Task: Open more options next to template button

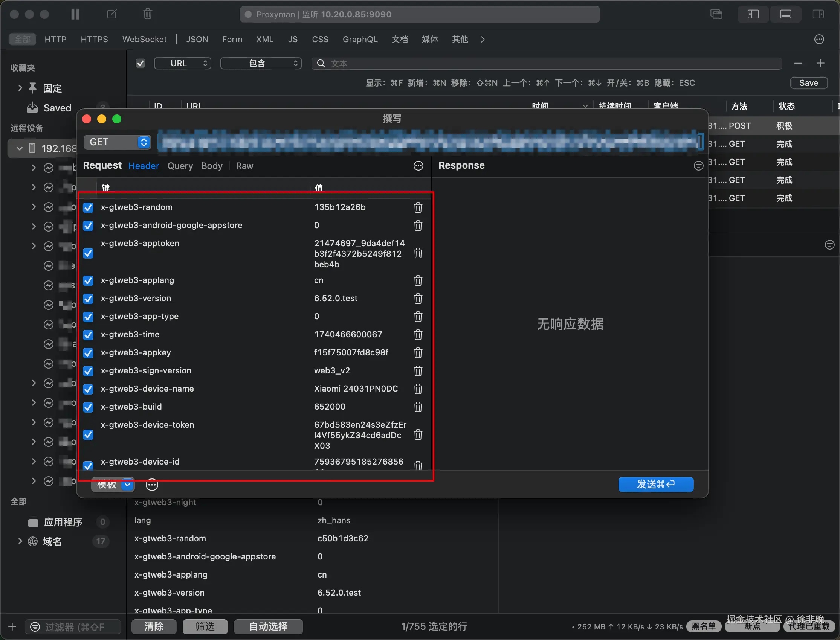Action: tap(152, 485)
